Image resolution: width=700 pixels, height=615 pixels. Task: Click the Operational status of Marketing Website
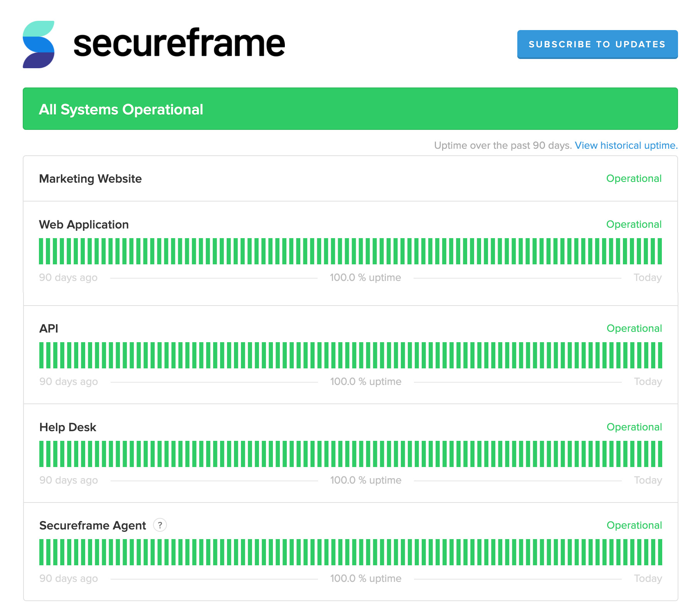click(634, 178)
